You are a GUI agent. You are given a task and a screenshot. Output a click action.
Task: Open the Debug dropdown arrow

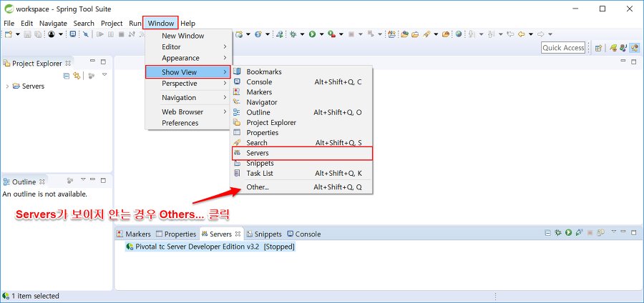click(x=302, y=34)
